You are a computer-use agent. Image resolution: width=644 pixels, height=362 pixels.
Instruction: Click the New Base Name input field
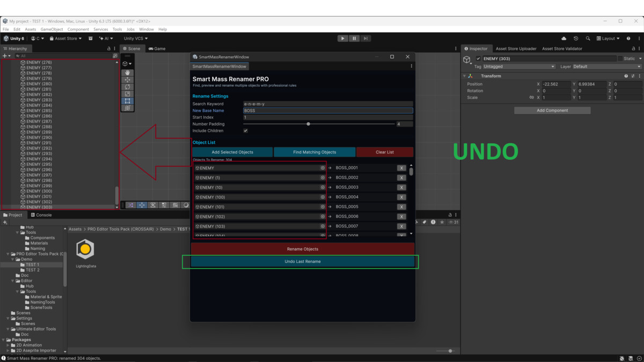coord(328,110)
